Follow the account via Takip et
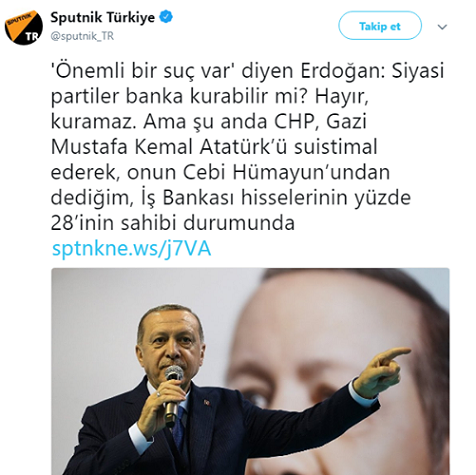This screenshot has width=476, height=475. [380, 26]
